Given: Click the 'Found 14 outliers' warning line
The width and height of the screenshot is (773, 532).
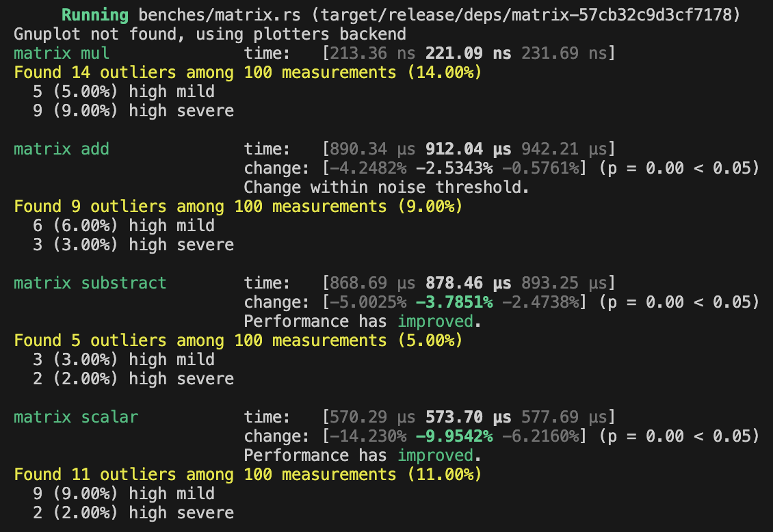Looking at the screenshot, I should [x=248, y=72].
